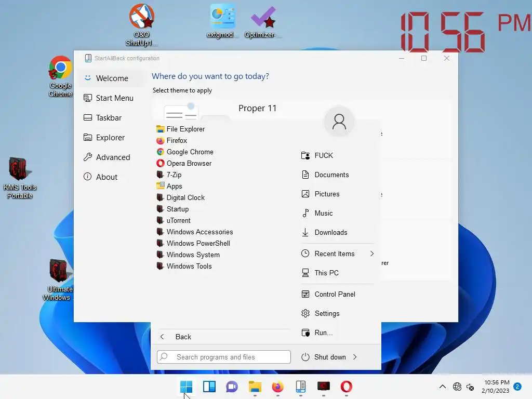Click the network globe tray icon
This screenshot has width=532, height=399.
click(x=457, y=387)
